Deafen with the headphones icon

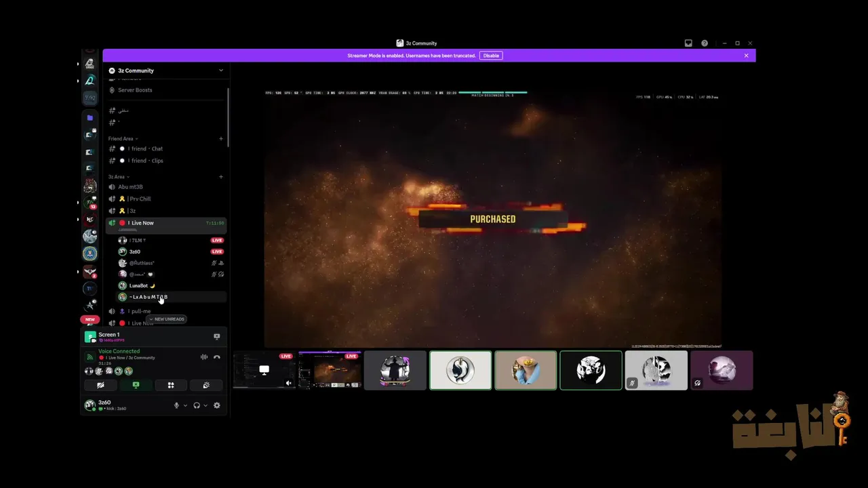tap(197, 405)
